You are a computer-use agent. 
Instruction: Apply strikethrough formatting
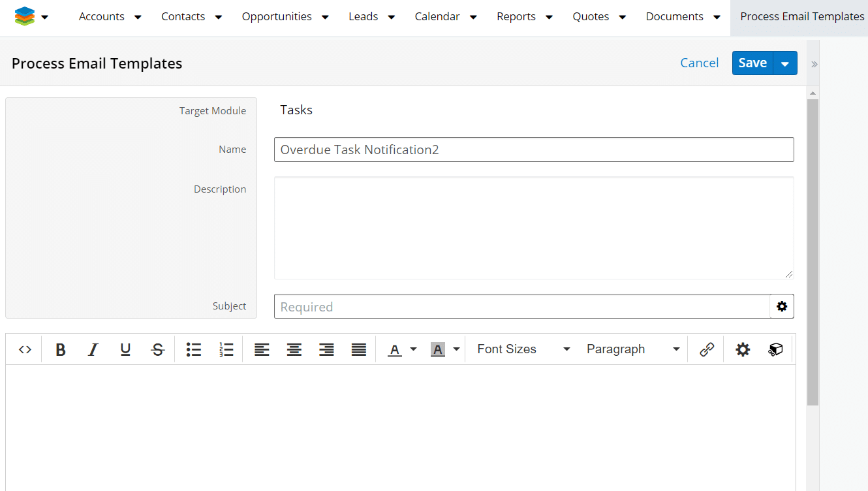coord(157,349)
